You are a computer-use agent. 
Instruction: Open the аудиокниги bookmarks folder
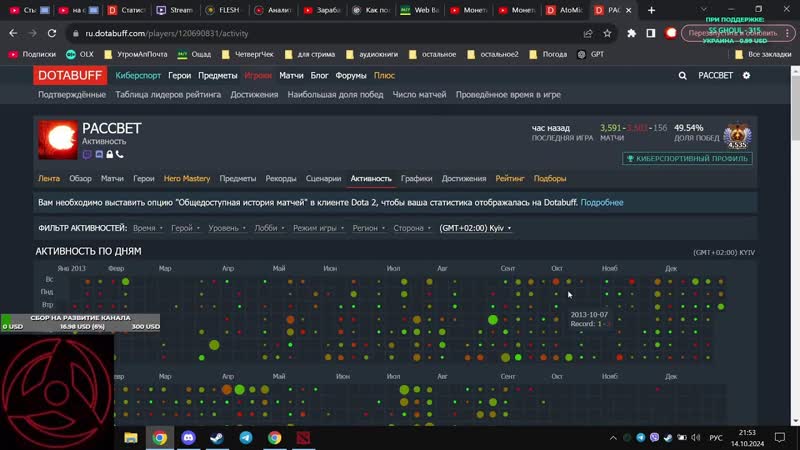(x=372, y=54)
